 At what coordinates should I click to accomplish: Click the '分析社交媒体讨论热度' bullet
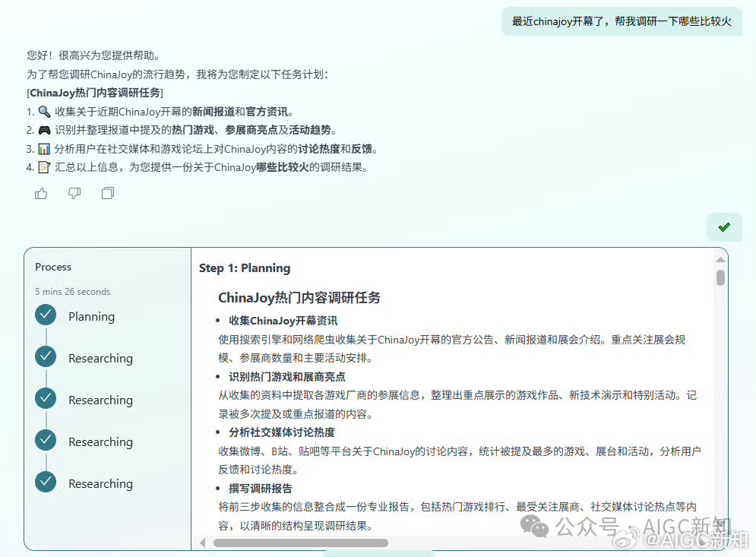coord(282,432)
